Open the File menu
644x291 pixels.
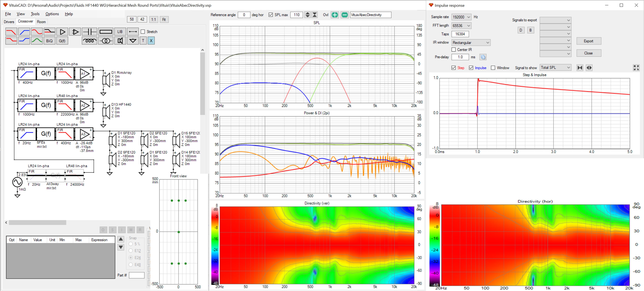(8, 14)
